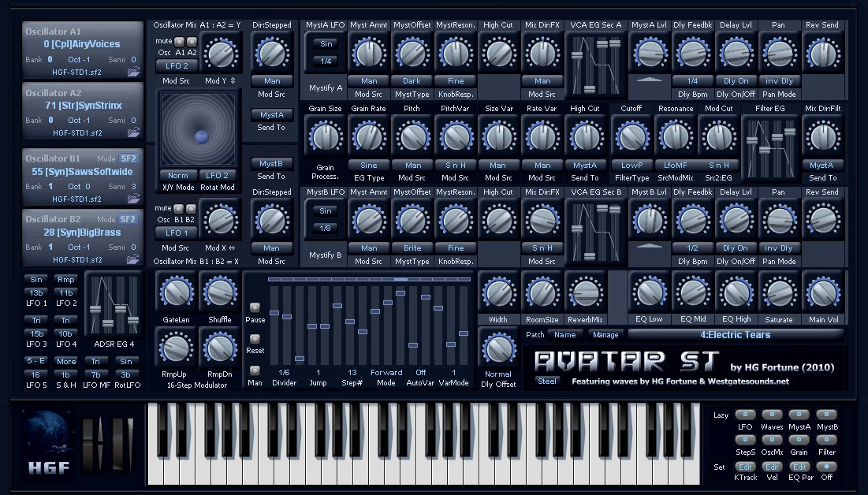Open EG Type Sine selector
This screenshot has width=868, height=495.
coord(369,165)
